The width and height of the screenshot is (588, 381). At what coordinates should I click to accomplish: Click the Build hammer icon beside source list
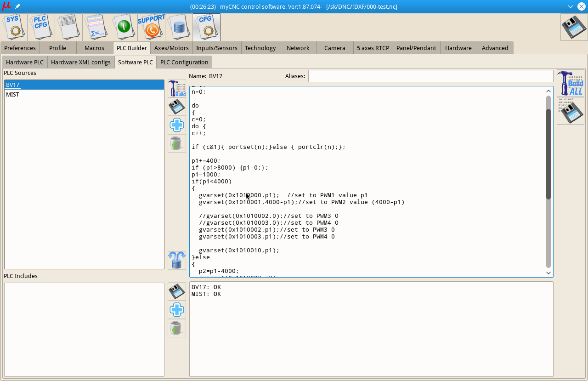pyautogui.click(x=177, y=88)
